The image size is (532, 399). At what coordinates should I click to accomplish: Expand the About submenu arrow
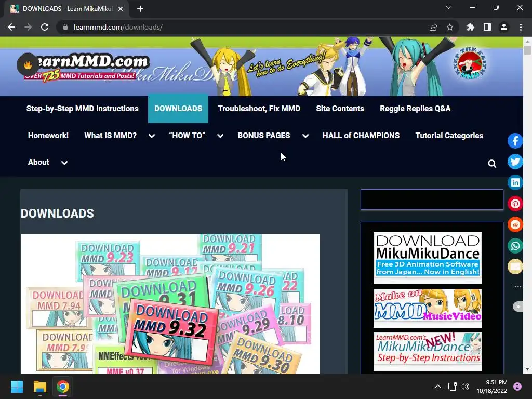(x=64, y=163)
